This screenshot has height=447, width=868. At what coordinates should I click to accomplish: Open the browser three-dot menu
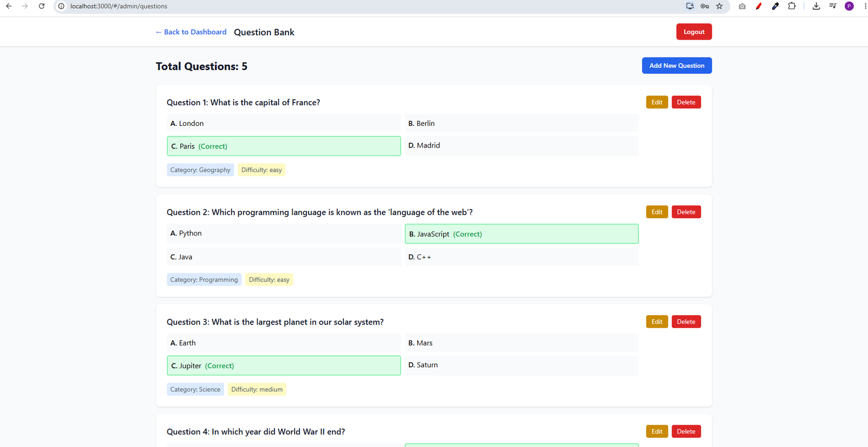click(865, 6)
